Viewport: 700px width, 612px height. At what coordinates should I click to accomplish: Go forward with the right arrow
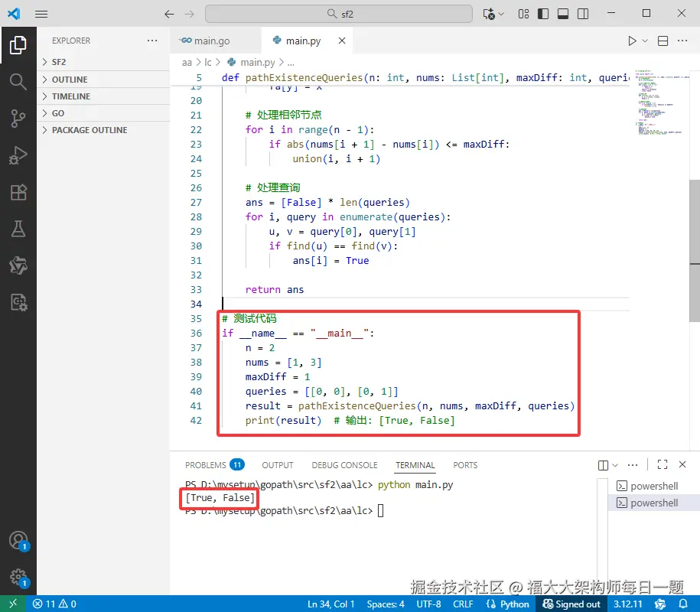(x=190, y=14)
